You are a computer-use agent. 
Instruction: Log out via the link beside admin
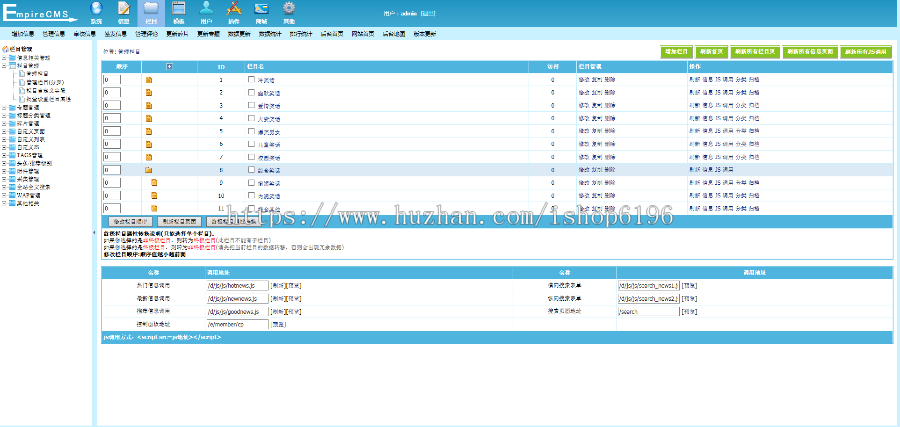tap(428, 13)
